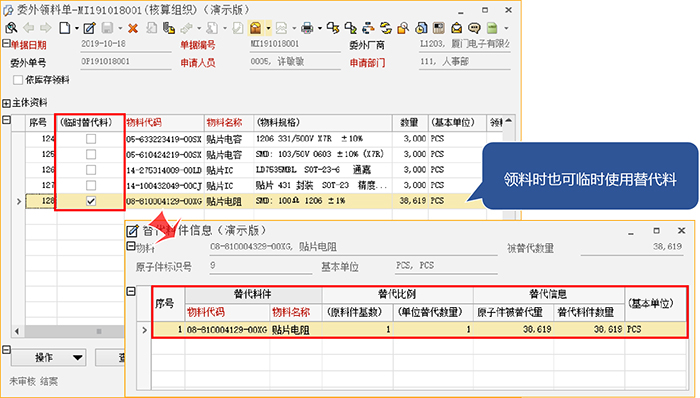Click the 数量 column header
This screenshot has width=700, height=398.
pos(410,123)
